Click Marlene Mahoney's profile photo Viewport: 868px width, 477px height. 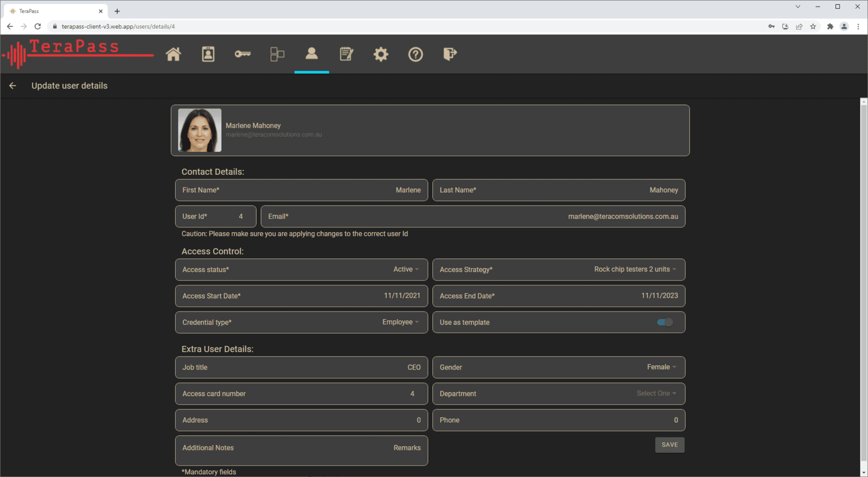click(200, 130)
